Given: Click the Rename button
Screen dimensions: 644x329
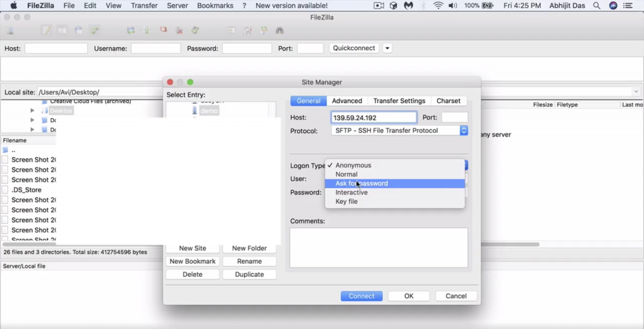Looking at the screenshot, I should (249, 261).
